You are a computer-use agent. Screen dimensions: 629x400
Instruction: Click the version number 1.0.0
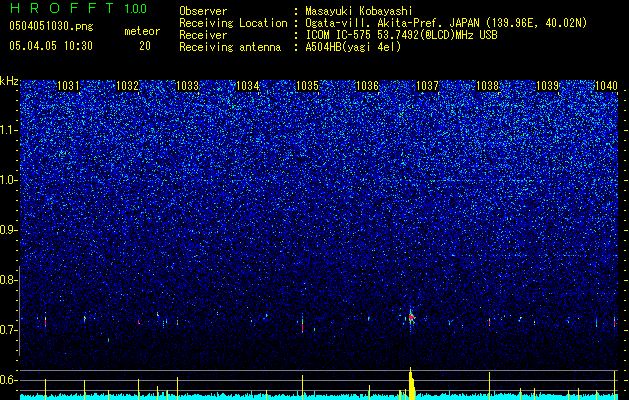pos(136,9)
